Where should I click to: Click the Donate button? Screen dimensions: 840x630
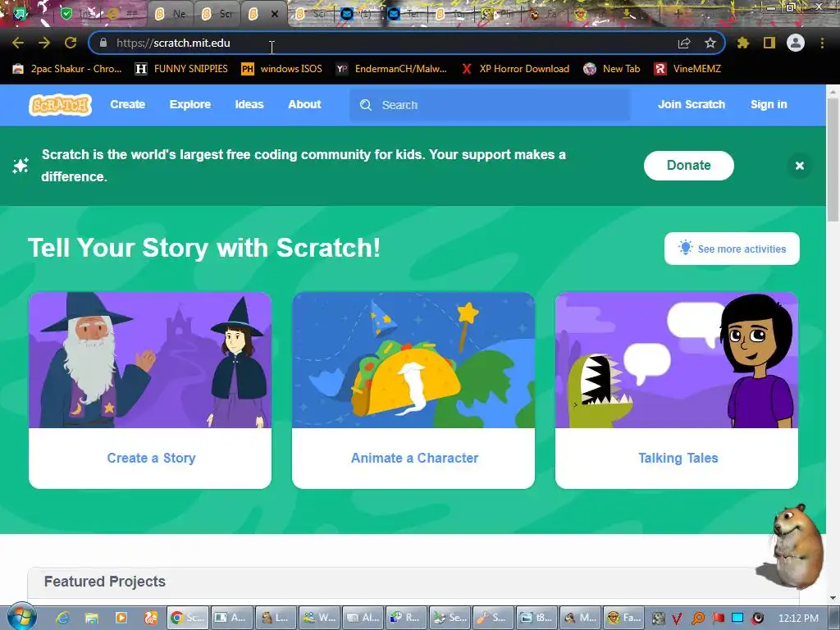point(688,166)
